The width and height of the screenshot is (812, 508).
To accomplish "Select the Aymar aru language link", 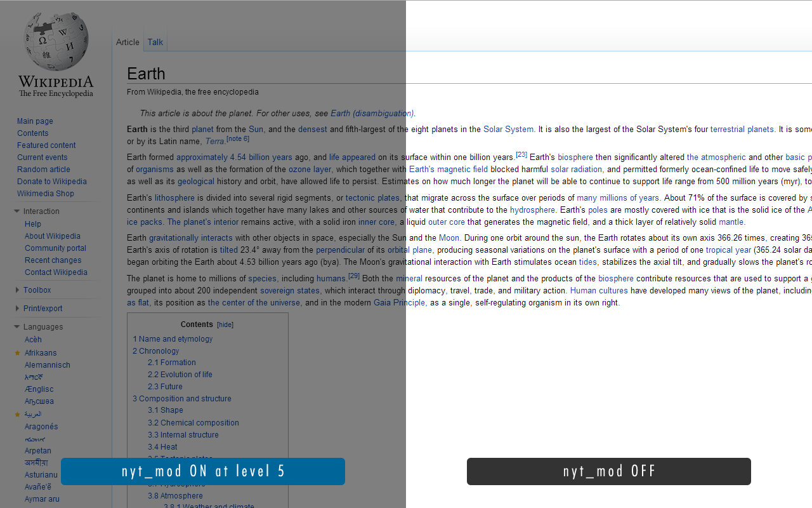I will [x=42, y=499].
